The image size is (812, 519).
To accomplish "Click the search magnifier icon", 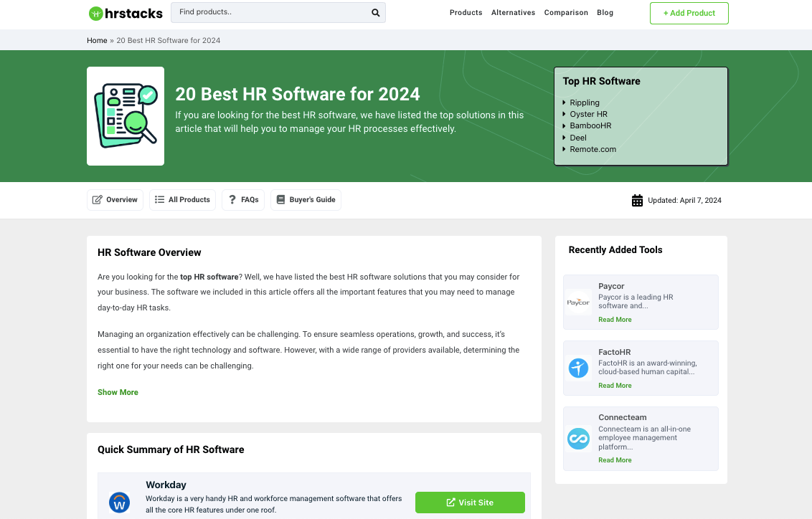I will (x=375, y=12).
